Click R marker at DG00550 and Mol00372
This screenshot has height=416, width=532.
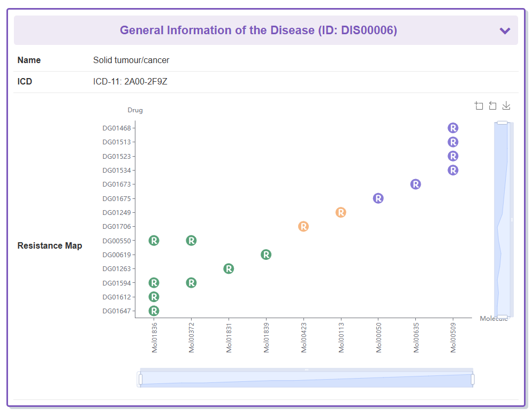click(x=191, y=241)
